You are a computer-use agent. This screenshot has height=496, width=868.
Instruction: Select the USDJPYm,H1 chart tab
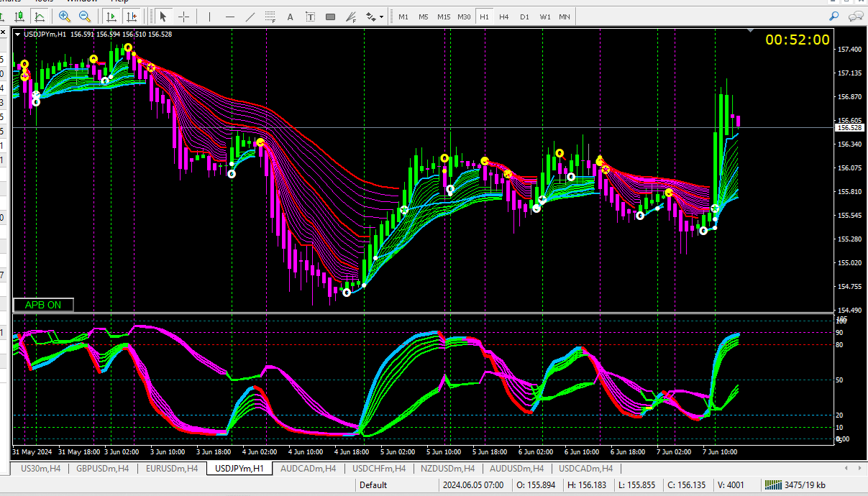tap(239, 469)
